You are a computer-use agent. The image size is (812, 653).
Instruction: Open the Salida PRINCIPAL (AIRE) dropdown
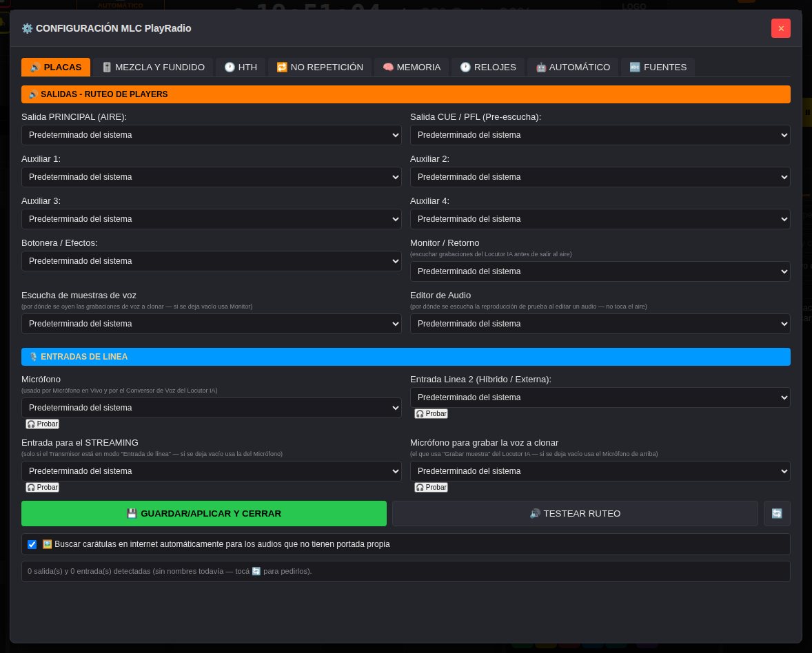click(212, 135)
